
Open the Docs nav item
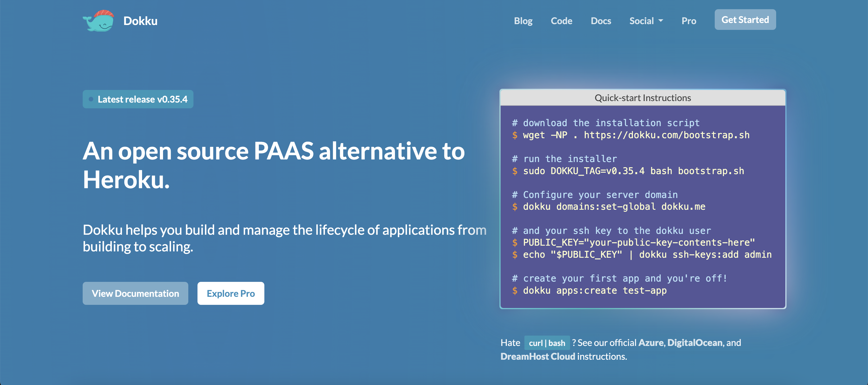coord(601,21)
